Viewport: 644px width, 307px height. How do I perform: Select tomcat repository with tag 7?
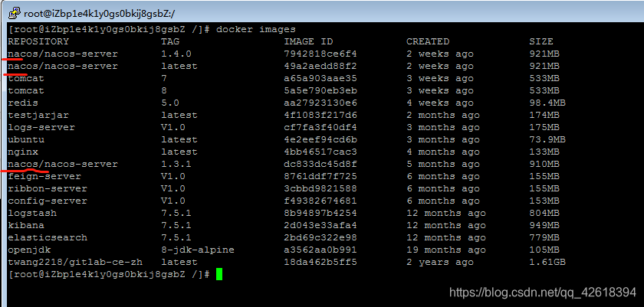(x=26, y=78)
